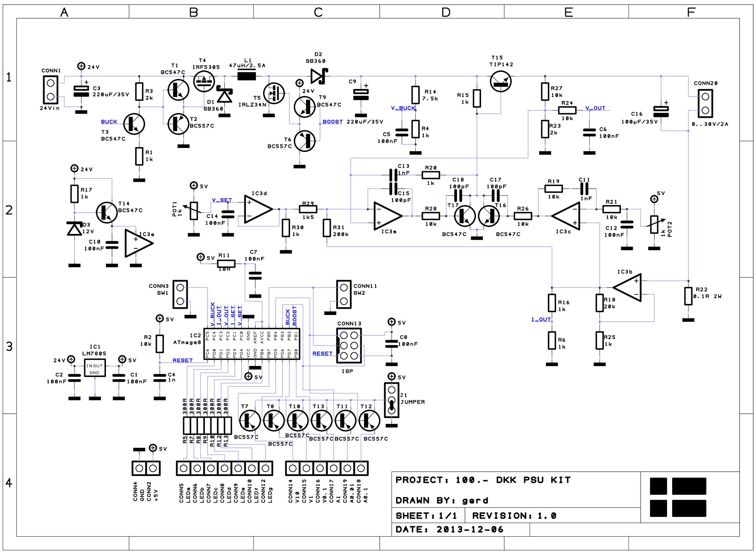The width and height of the screenshot is (756, 553).
Task: Select the CONN13 ISP header
Action: tap(349, 346)
